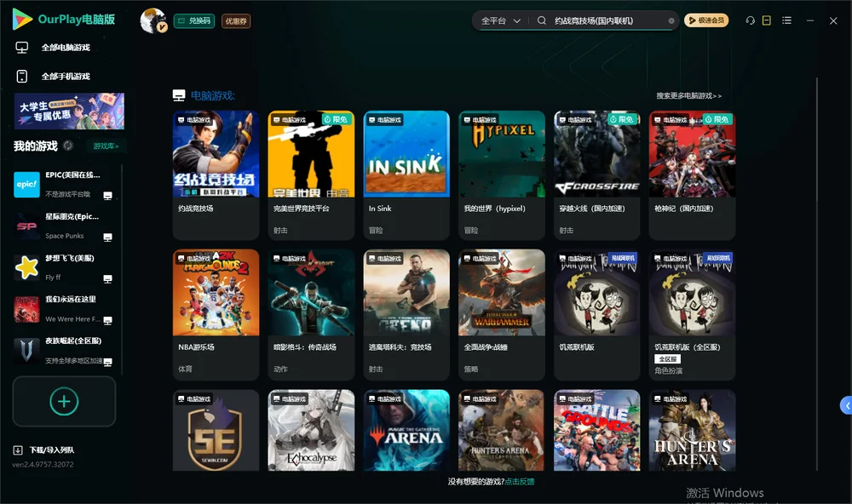852x504 pixels.
Task: Refresh the 我的游戏 list icon
Action: tap(68, 146)
